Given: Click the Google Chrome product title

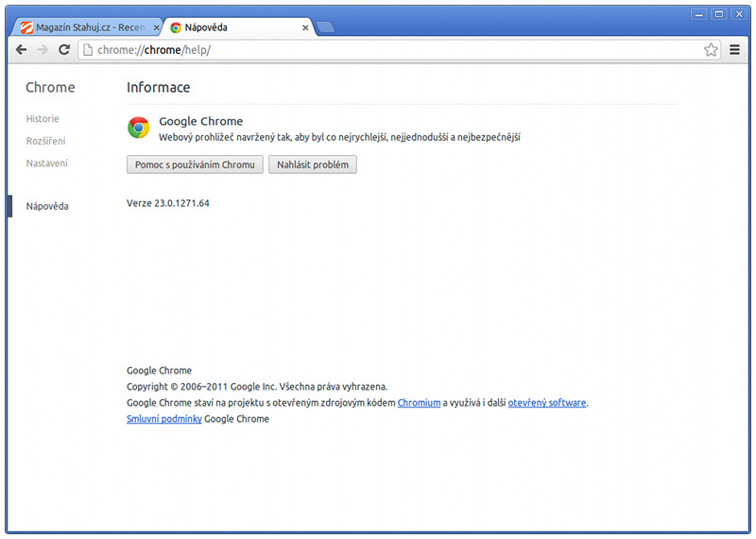Looking at the screenshot, I should point(201,121).
